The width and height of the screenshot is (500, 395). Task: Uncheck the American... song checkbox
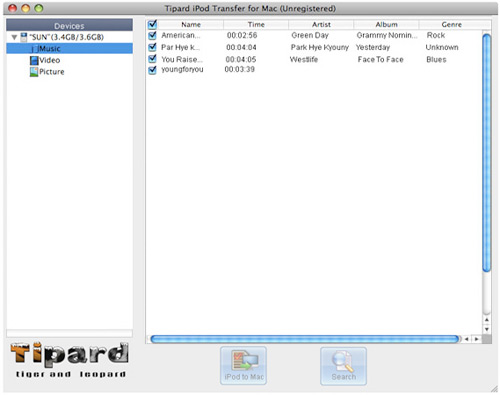(152, 35)
